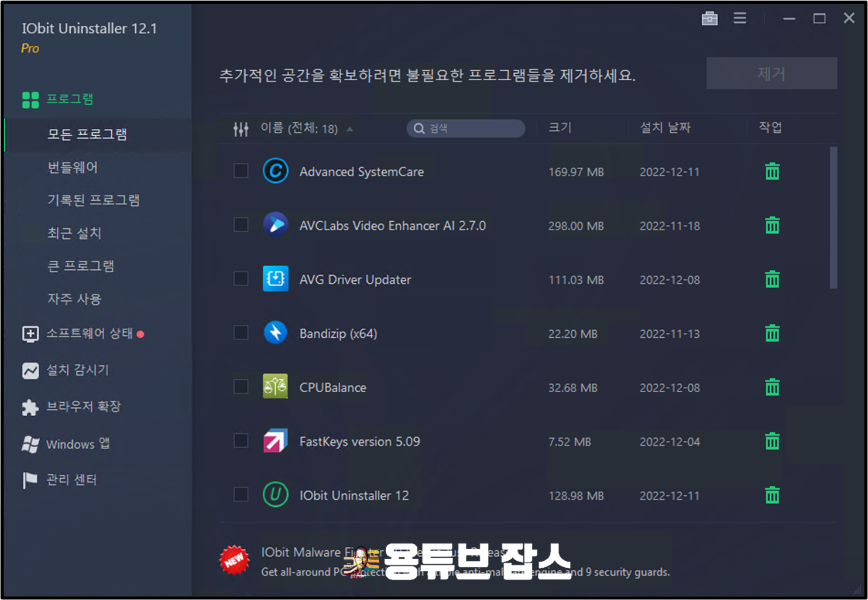This screenshot has height=600, width=868.
Task: Remove CPUBalance using its trash icon
Action: [772, 387]
